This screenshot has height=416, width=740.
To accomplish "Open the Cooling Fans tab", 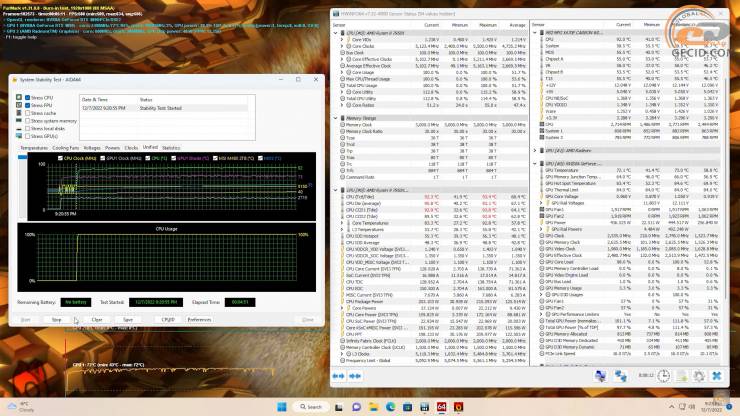I will [x=65, y=148].
